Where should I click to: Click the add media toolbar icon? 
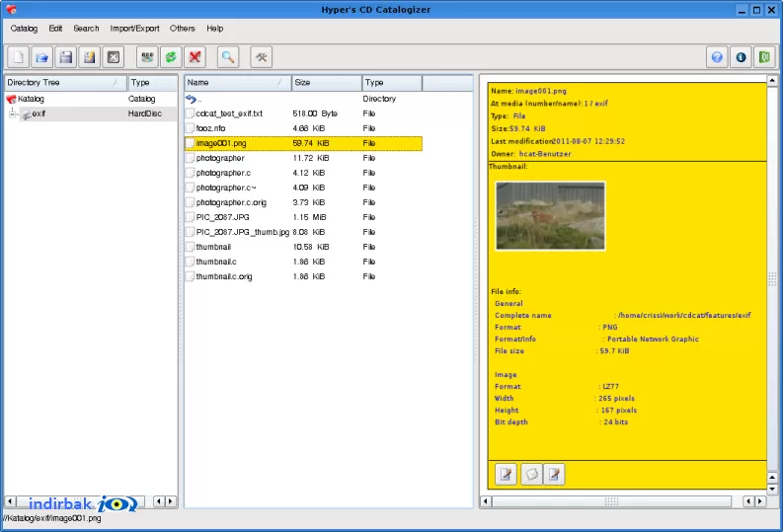147,57
